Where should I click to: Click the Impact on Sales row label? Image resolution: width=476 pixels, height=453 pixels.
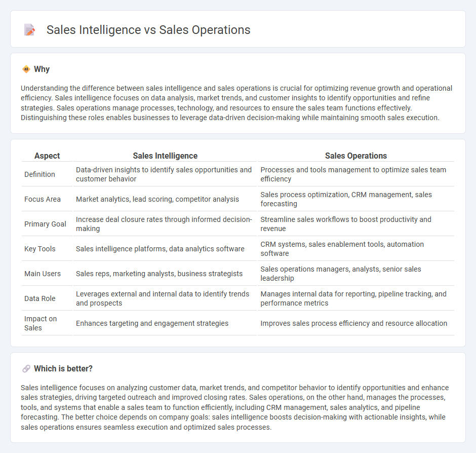coord(41,324)
